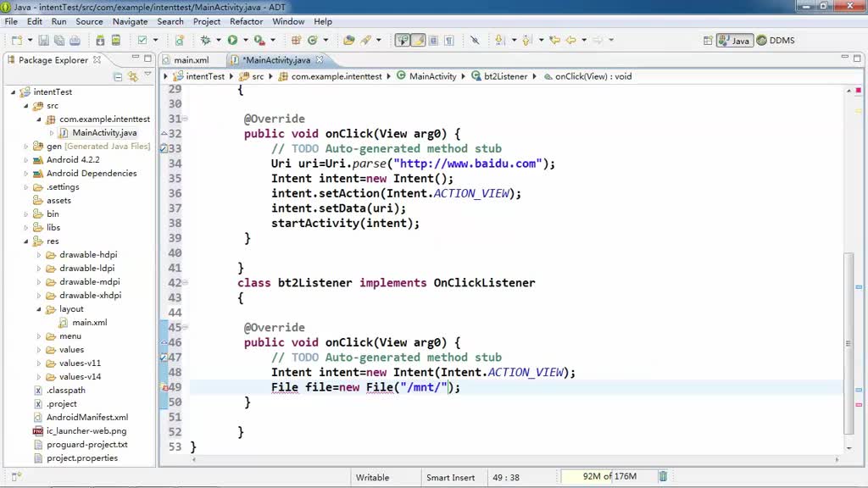Select ic_launcher-web.png file

point(86,431)
